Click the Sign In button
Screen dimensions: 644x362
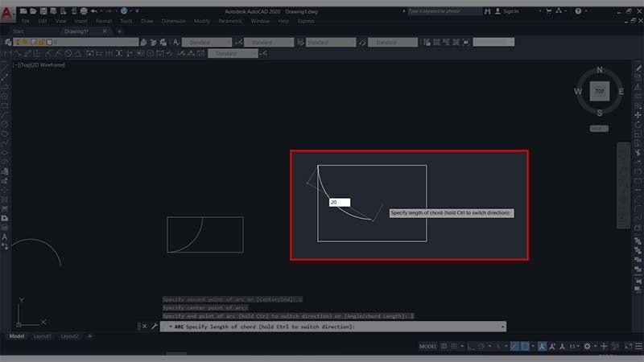510,11
